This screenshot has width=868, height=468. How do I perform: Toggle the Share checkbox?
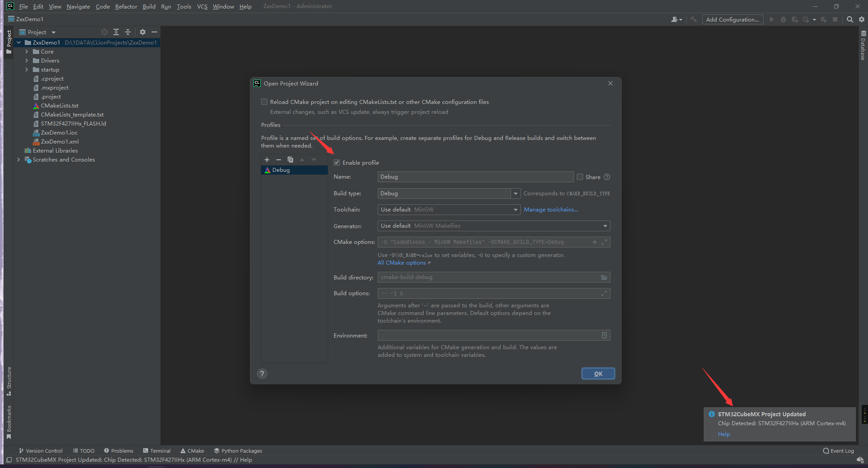point(580,177)
